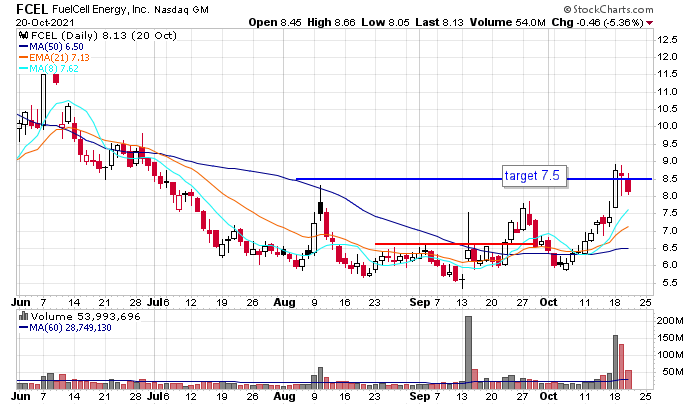This screenshot has width=700, height=405.
Task: Click the Oct label on price chart axis
Action: tap(548, 302)
